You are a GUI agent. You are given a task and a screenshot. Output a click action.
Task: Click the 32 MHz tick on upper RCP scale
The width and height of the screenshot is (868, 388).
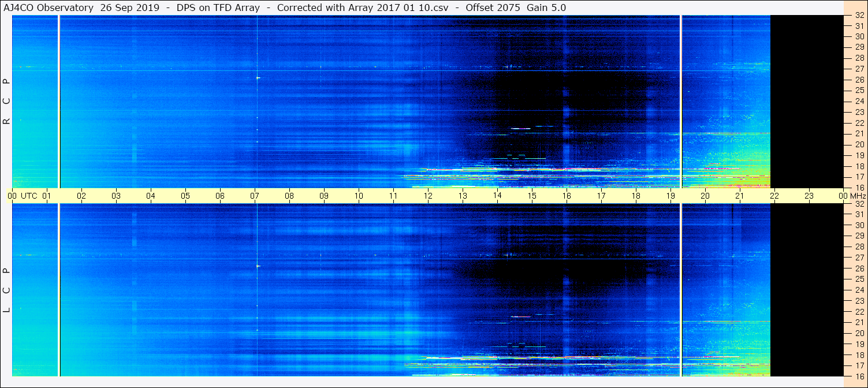click(x=859, y=16)
